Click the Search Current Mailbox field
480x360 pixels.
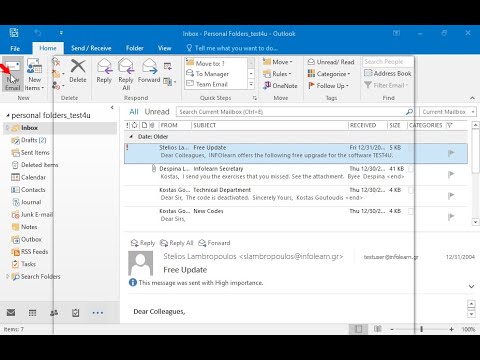coord(290,112)
